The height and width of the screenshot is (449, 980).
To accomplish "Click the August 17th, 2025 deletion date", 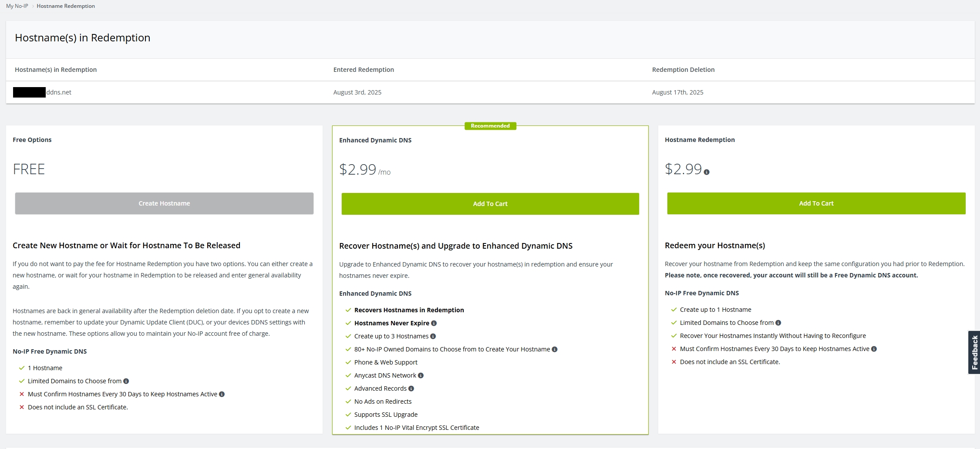I will click(677, 92).
